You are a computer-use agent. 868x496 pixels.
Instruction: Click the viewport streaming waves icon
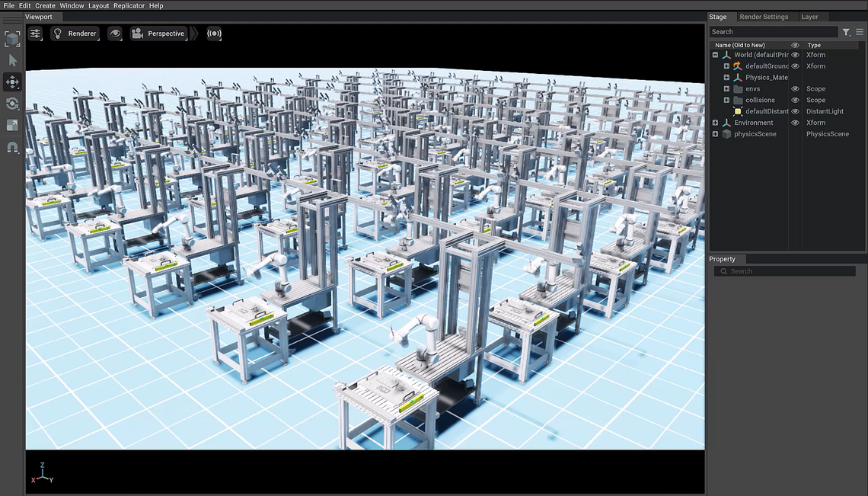[x=214, y=34]
